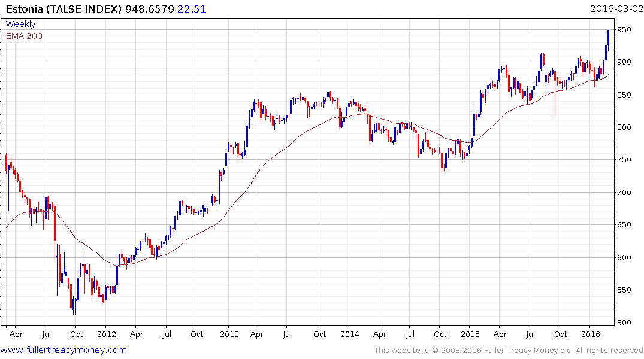Click the 2016 year label on time axis
The image size is (644, 359).
591,334
